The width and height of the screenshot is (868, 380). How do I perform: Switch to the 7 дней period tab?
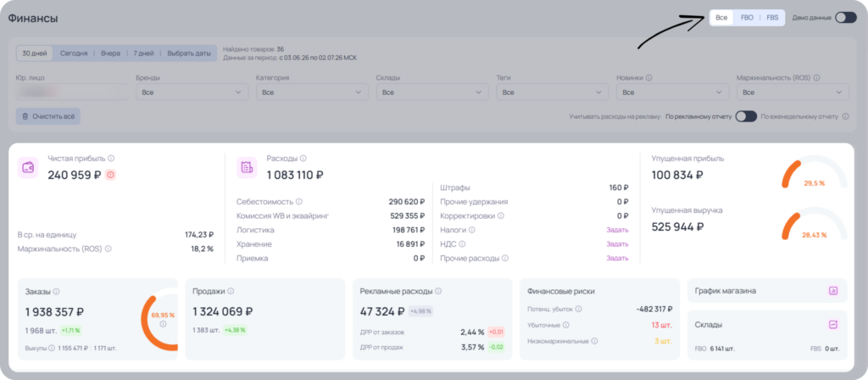tap(143, 53)
